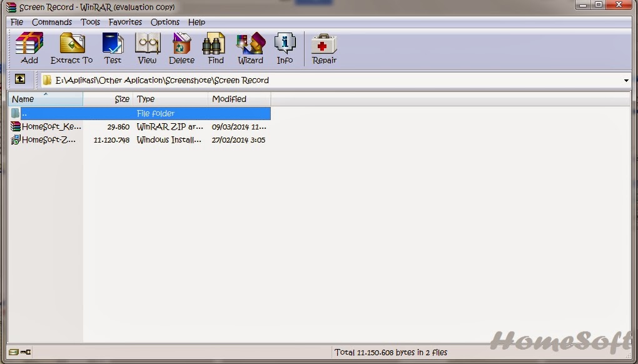The height and width of the screenshot is (364, 638).
Task: Sort files by the Size column
Action: [121, 99]
